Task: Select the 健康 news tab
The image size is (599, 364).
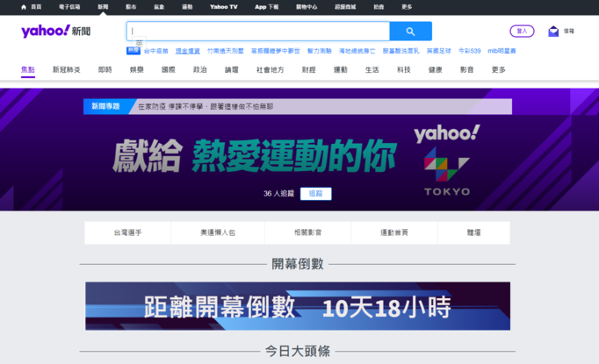Action: (x=436, y=70)
